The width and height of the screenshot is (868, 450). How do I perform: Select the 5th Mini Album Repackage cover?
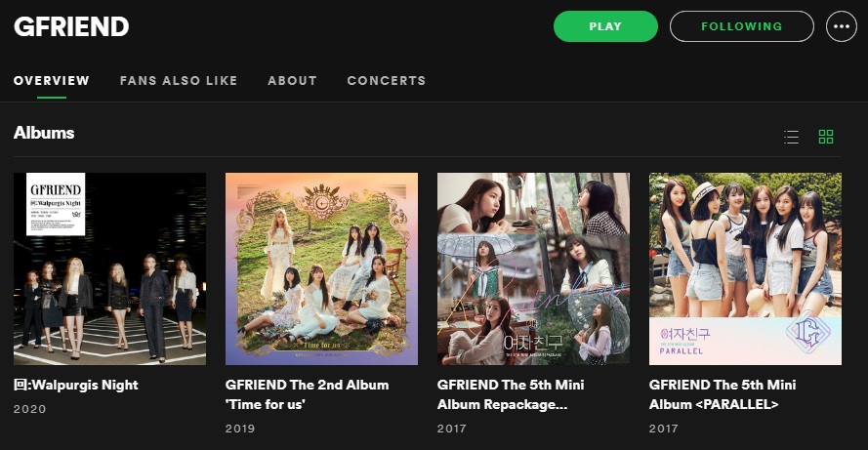[534, 269]
